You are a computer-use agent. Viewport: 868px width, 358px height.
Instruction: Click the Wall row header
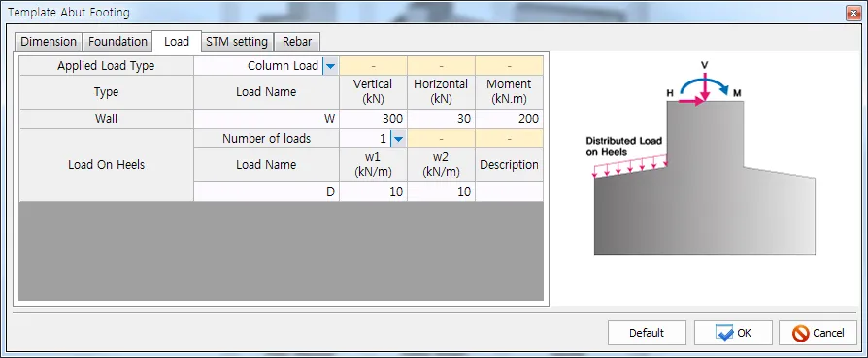(106, 119)
